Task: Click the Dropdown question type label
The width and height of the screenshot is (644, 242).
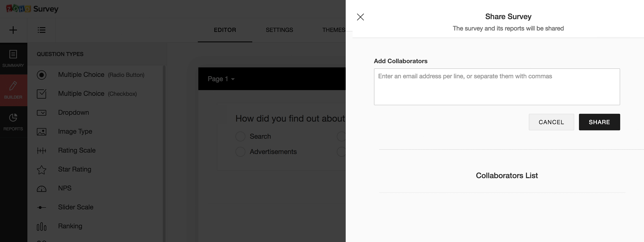Action: 73,113
